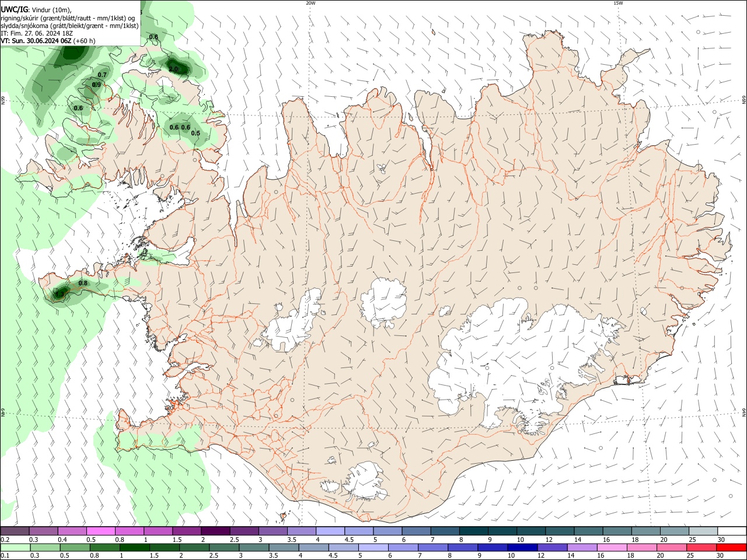The height and width of the screenshot is (560, 747).
Task: Click the '0.4' label in the top legend row
Action: coord(62,540)
